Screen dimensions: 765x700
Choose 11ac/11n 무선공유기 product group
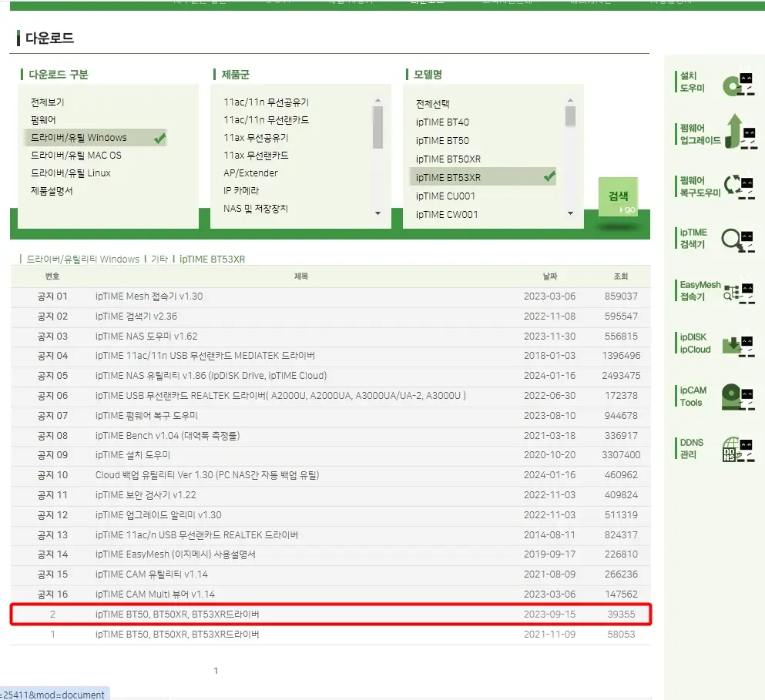(x=266, y=102)
